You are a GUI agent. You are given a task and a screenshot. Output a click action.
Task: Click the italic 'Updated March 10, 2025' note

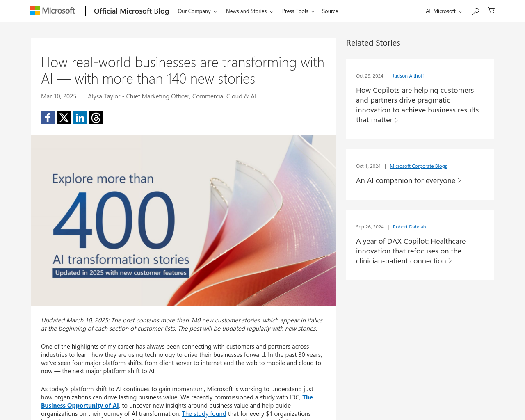[182, 324]
